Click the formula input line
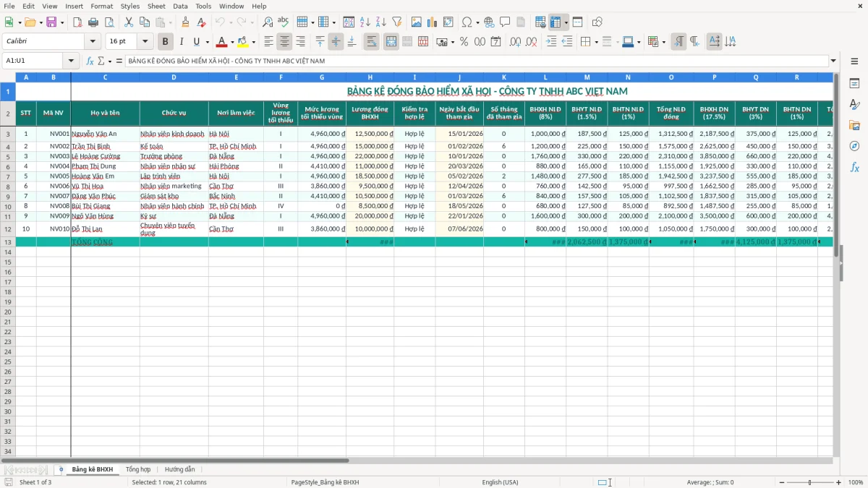This screenshot has width=868, height=488. (x=477, y=61)
